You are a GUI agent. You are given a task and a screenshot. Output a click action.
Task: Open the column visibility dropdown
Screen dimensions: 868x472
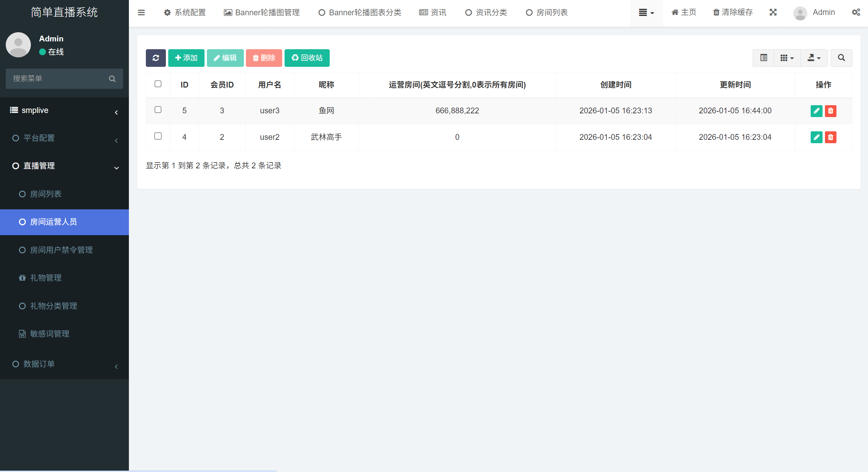coord(787,58)
